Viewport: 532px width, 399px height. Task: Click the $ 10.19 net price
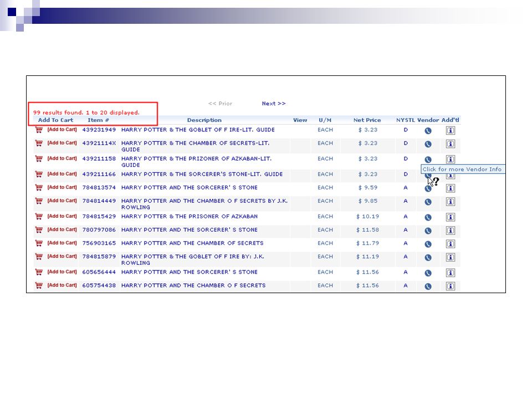367,217
